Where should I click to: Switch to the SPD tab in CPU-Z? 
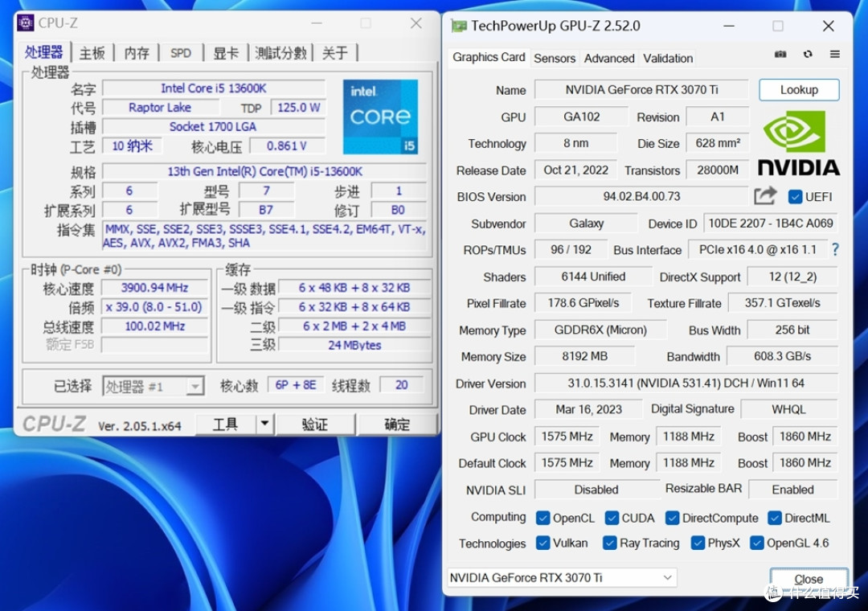(181, 53)
